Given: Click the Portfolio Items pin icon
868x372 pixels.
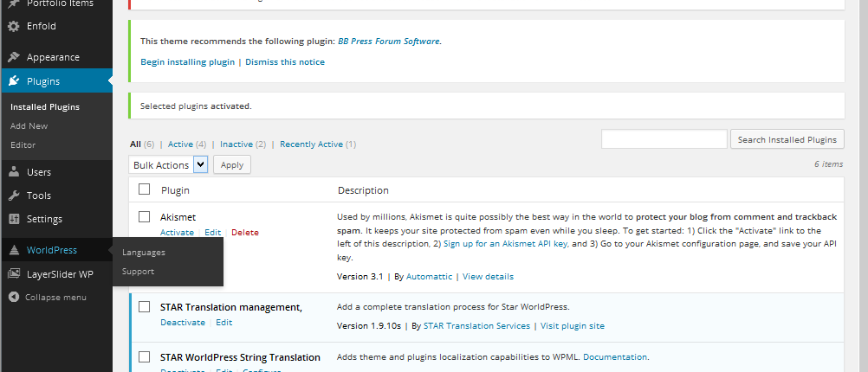Looking at the screenshot, I should (14, 3).
